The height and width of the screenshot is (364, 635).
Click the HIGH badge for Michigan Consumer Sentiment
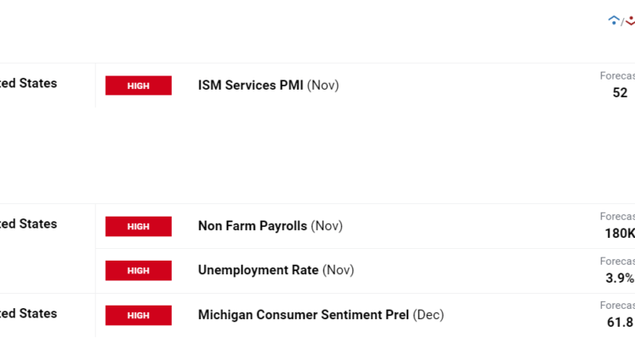pos(138,315)
